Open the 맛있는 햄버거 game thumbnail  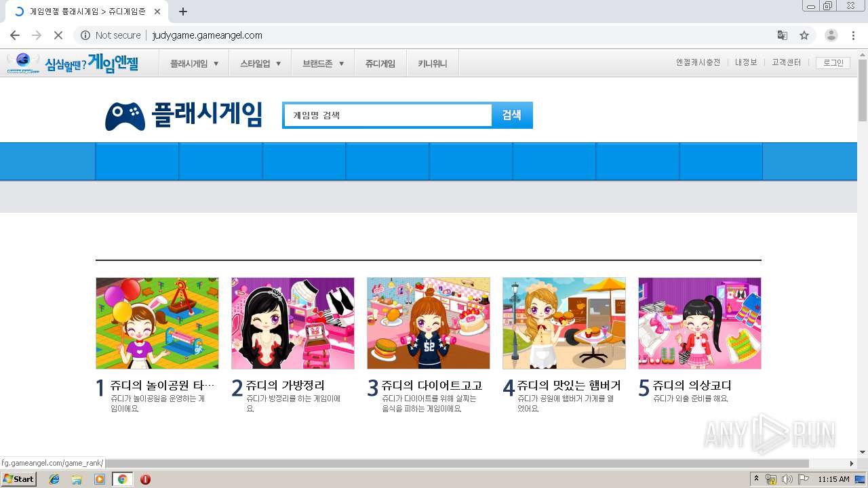pyautogui.click(x=564, y=323)
